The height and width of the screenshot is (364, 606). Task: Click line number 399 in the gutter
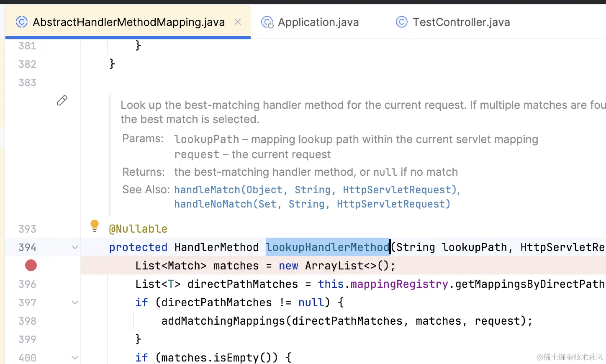point(27,339)
